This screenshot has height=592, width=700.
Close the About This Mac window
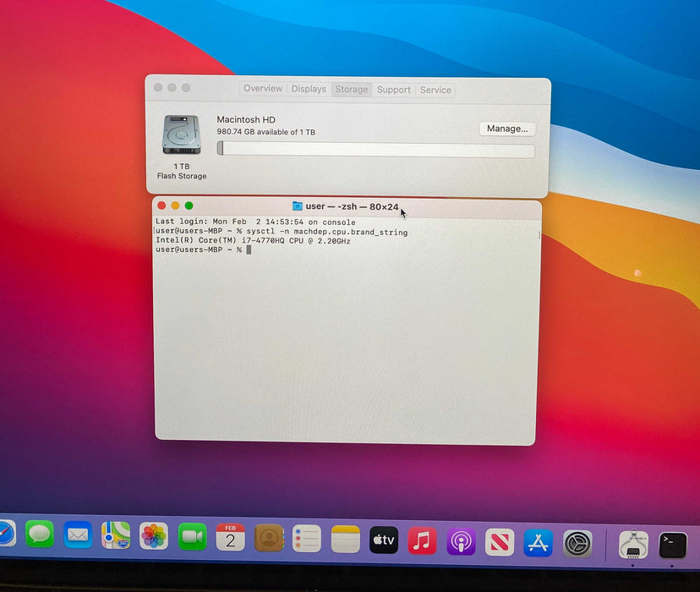(158, 87)
